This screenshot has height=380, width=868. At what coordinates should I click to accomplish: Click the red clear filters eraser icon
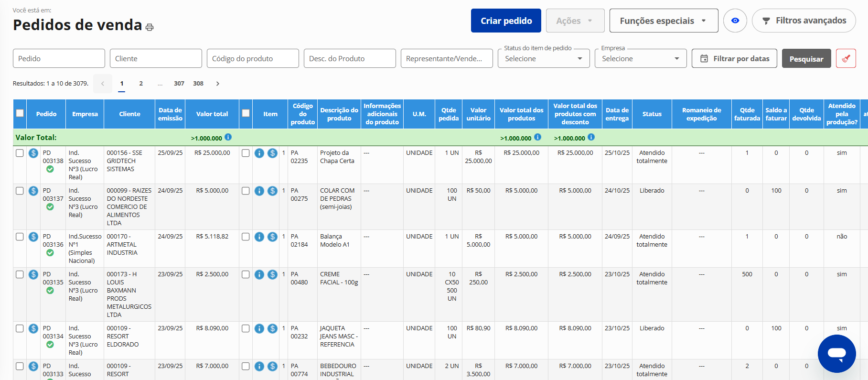point(846,59)
